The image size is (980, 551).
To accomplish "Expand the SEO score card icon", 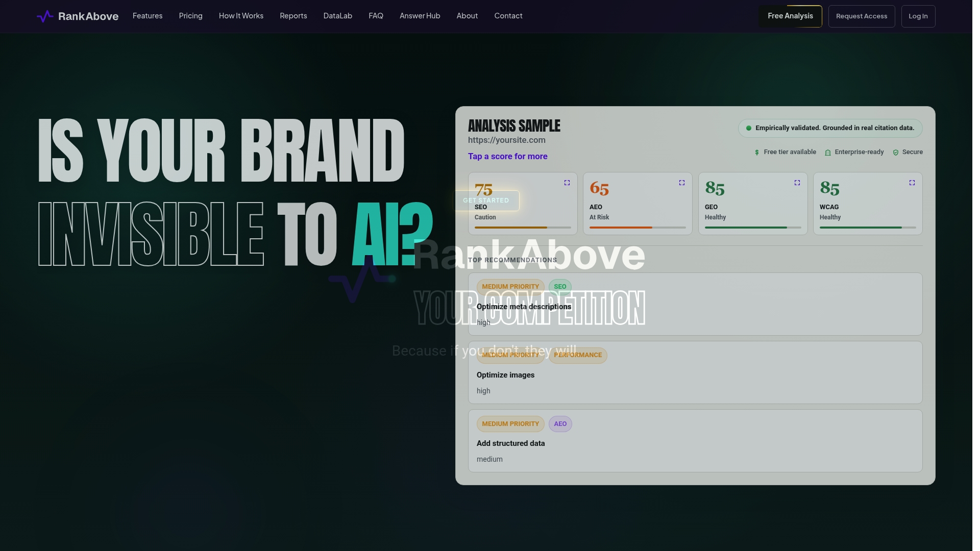I will (x=567, y=183).
